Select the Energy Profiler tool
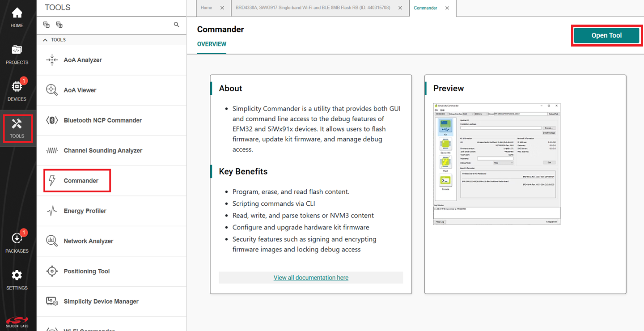Screen dimensions: 644x331 tap(85, 211)
